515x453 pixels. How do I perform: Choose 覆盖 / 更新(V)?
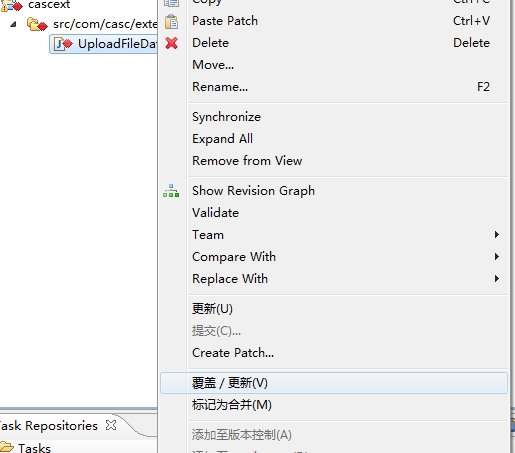point(334,383)
